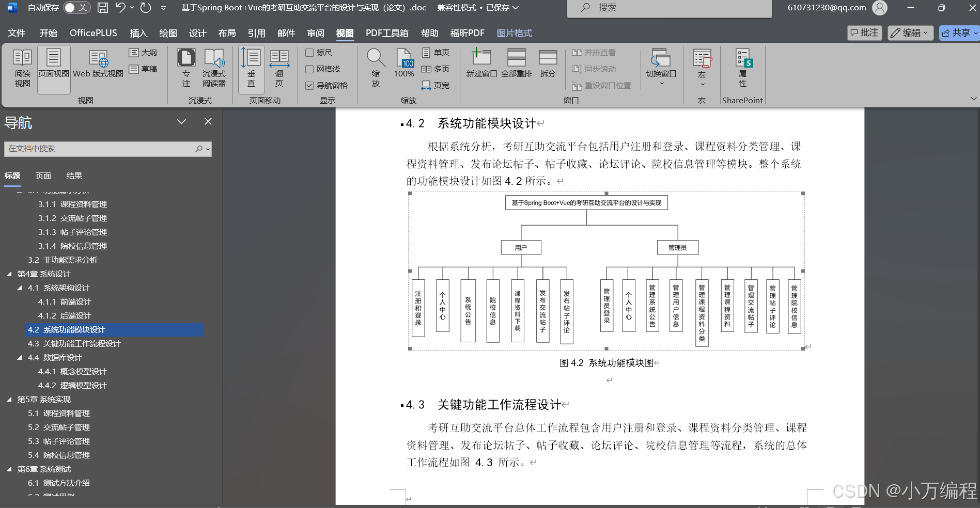Close the navigation pane

(208, 121)
